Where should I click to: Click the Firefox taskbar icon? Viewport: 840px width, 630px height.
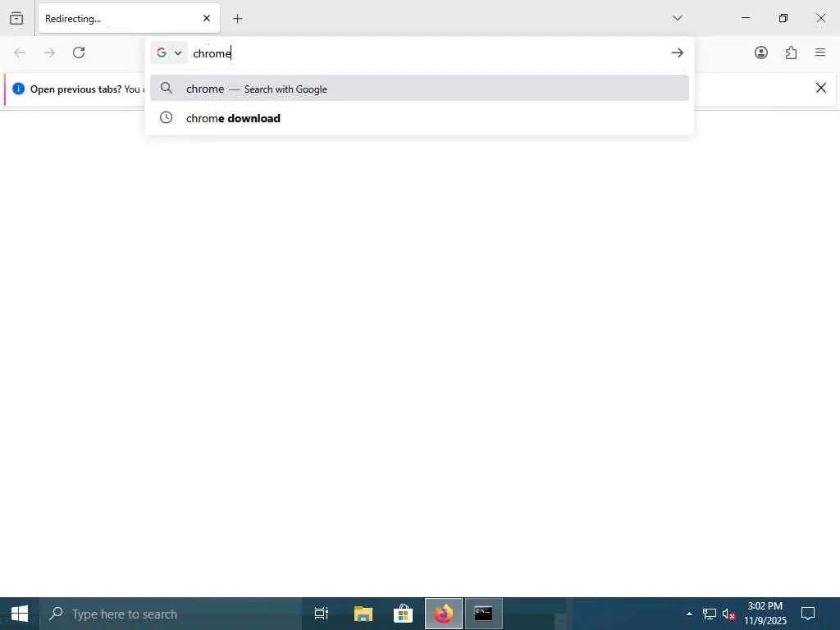[x=444, y=614]
